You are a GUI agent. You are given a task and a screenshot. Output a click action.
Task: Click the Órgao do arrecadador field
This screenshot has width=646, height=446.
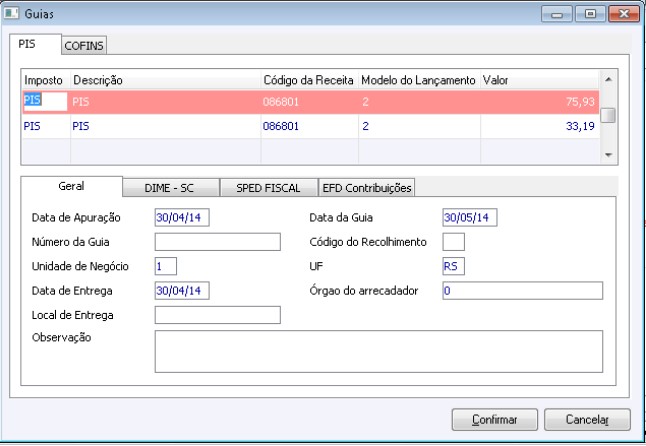tap(523, 290)
